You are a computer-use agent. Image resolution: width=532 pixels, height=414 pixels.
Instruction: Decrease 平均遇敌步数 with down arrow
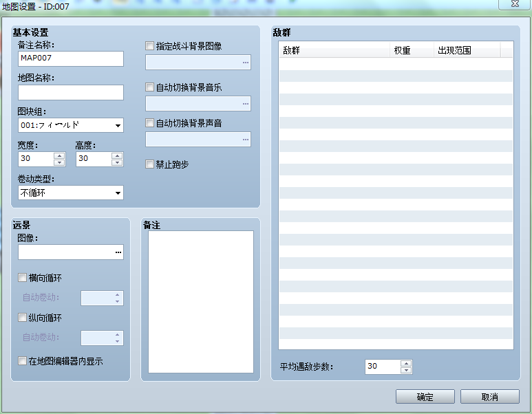point(406,370)
